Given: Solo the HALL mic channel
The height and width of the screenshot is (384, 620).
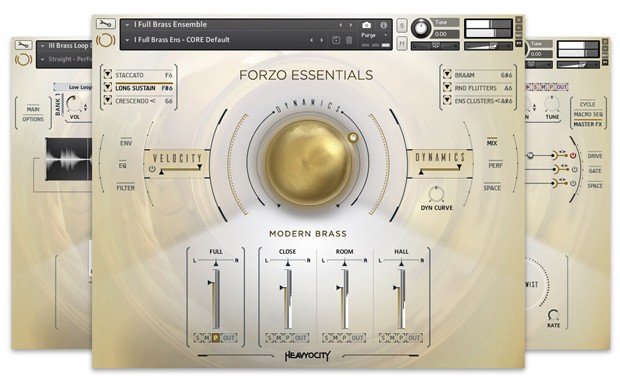Looking at the screenshot, I should (383, 338).
